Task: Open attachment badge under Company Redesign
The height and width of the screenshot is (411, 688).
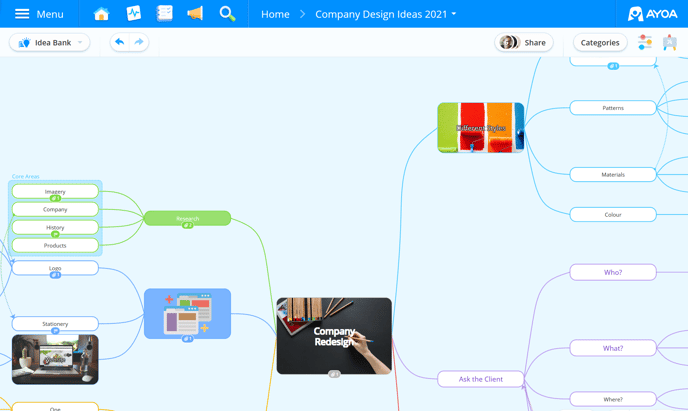Action: [x=334, y=374]
